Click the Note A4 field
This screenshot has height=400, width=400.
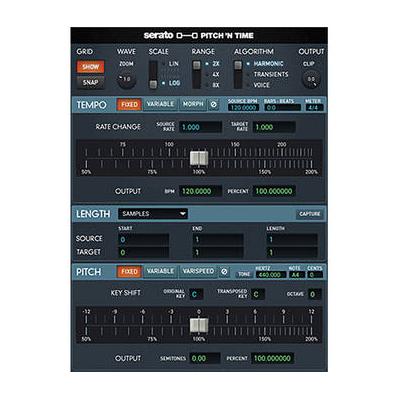pos(296,275)
